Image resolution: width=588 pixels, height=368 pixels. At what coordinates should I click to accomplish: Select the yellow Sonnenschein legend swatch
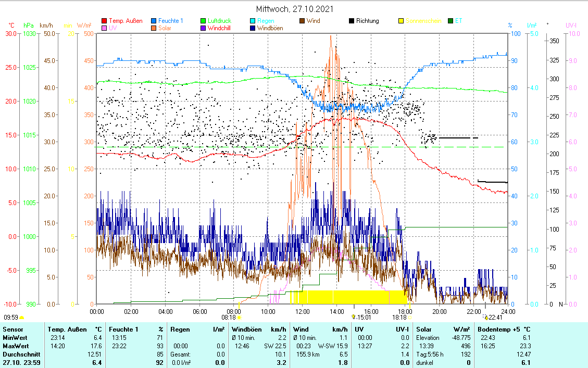point(401,21)
